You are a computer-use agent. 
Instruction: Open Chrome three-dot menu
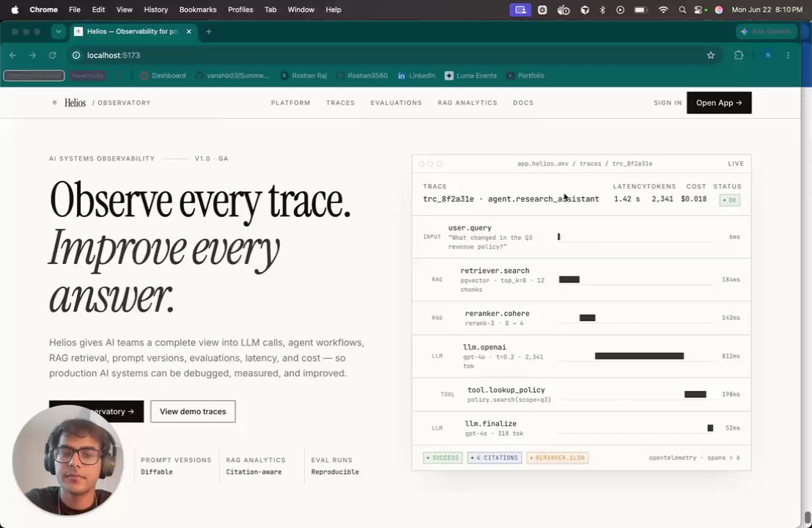click(788, 55)
